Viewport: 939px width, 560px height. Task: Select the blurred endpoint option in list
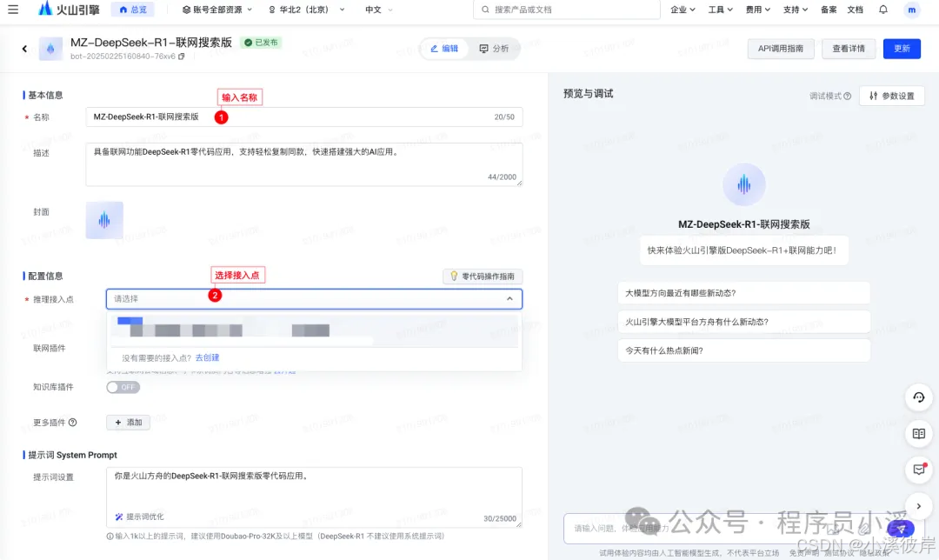click(314, 330)
